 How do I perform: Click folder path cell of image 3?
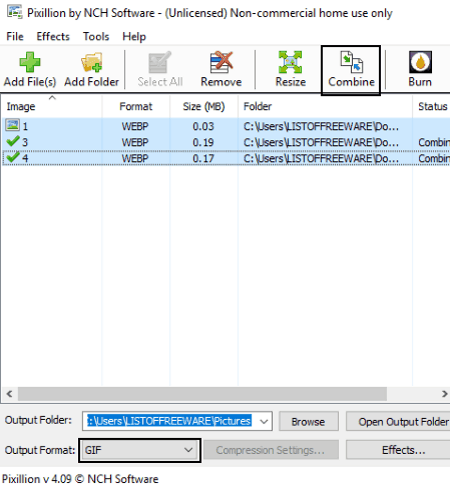[321, 142]
